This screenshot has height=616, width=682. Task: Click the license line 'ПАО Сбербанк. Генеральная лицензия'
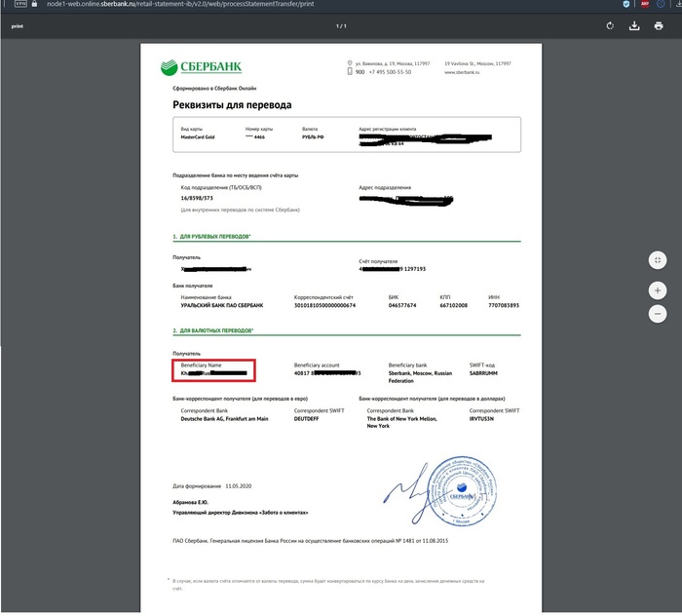310,541
